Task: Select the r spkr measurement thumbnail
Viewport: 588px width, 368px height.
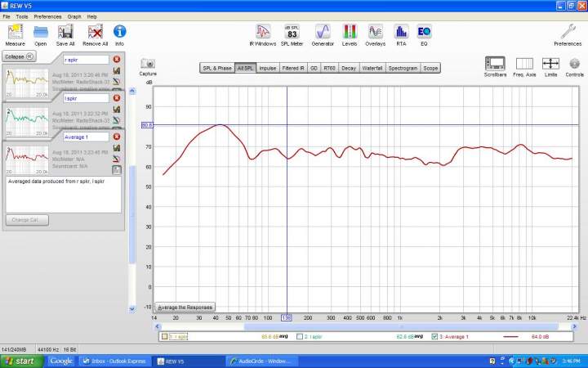Action: click(27, 83)
